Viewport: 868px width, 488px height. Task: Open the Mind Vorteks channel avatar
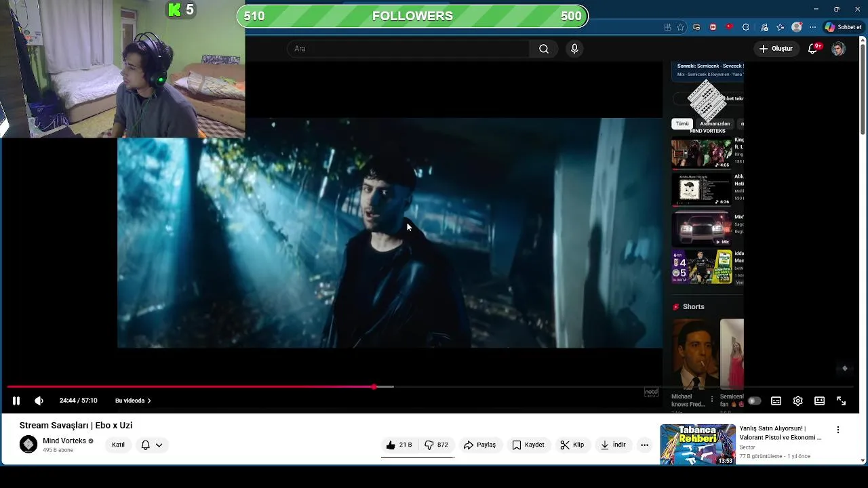pyautogui.click(x=28, y=445)
